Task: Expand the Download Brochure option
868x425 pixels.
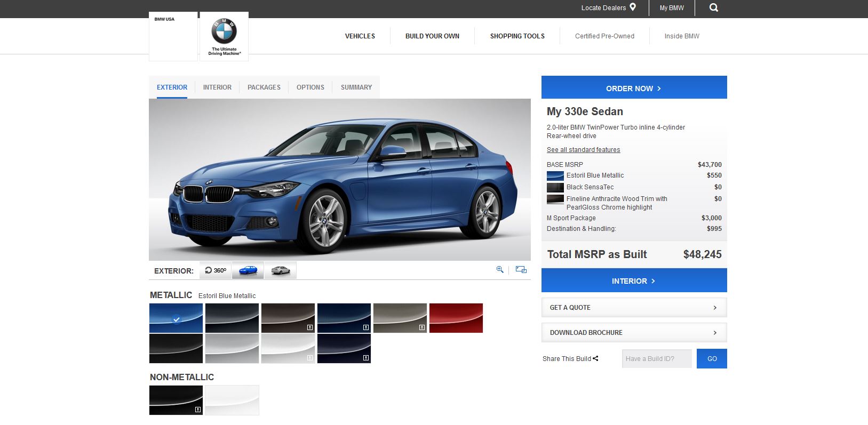Action: pyautogui.click(x=634, y=333)
